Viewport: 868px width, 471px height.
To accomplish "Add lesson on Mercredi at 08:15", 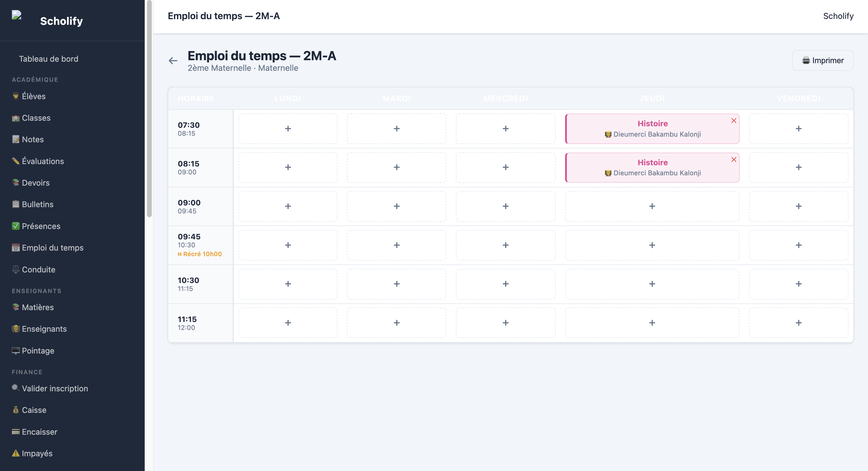I will pyautogui.click(x=505, y=167).
